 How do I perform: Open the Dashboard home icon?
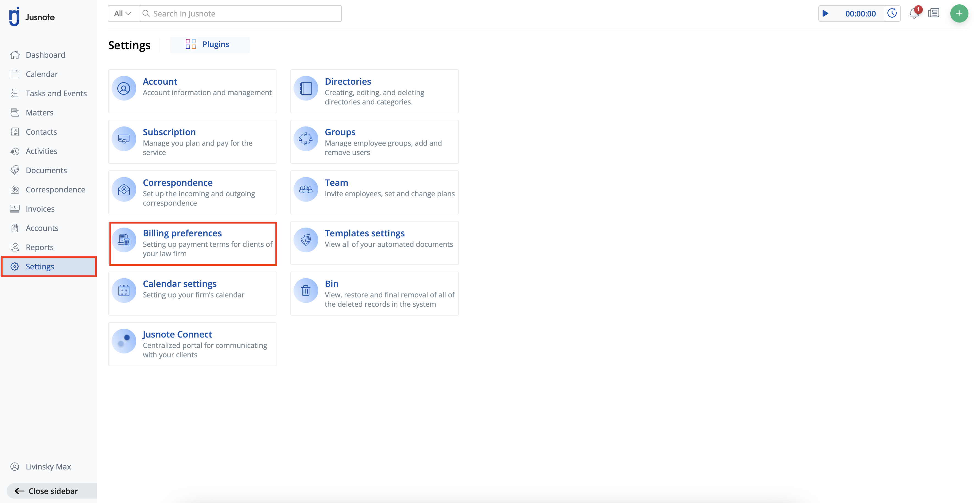point(15,55)
